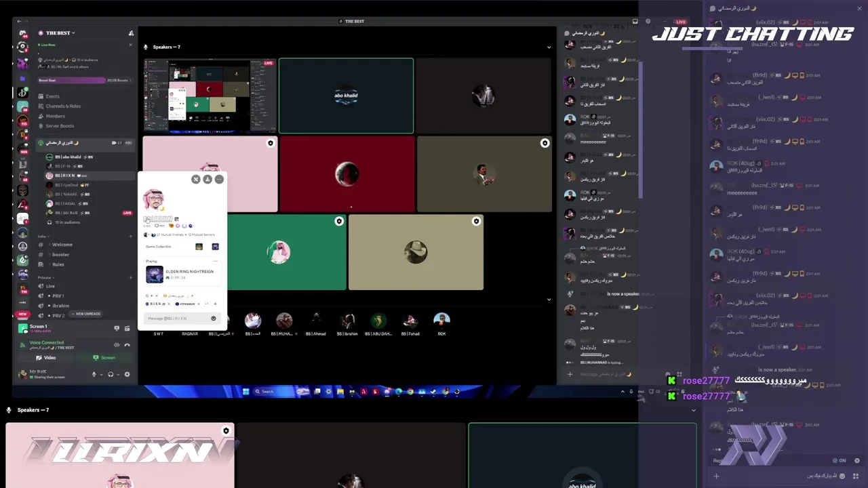Collapse the Private channel category

[x=45, y=277]
